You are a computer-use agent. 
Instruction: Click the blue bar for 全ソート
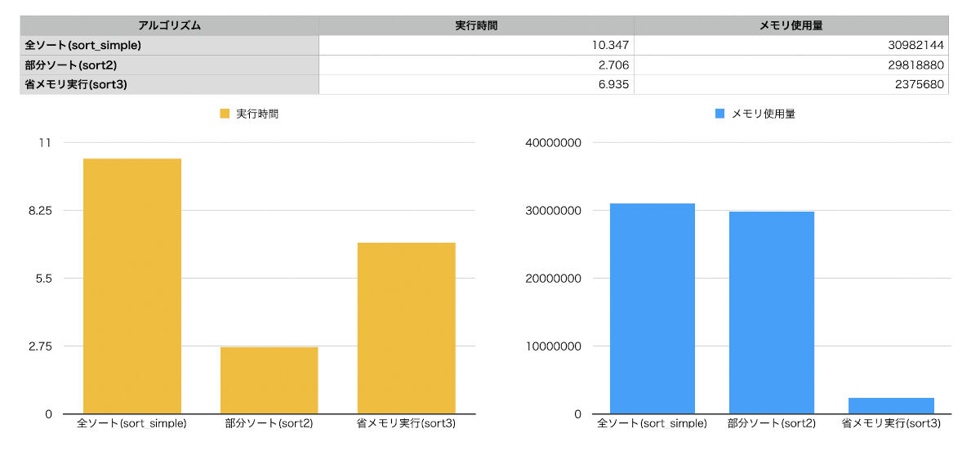[x=652, y=308]
